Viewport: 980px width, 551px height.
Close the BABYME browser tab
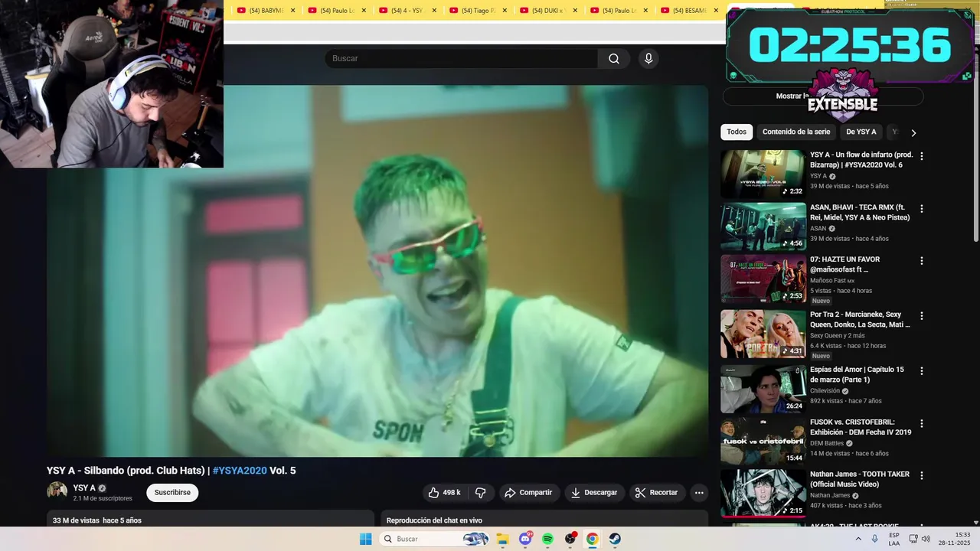click(x=293, y=11)
